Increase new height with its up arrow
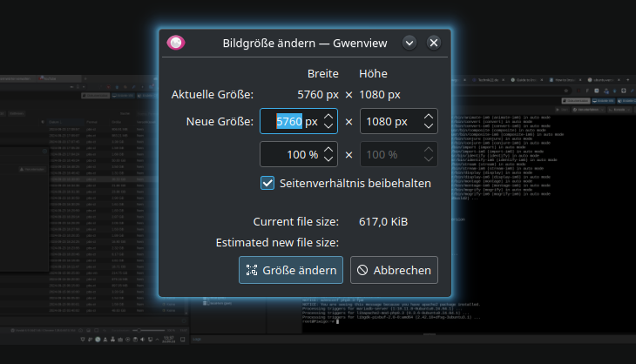 pyautogui.click(x=429, y=117)
